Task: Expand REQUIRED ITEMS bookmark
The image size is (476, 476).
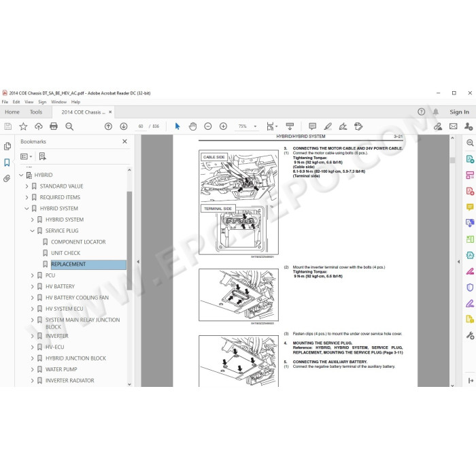Action: [x=27, y=197]
